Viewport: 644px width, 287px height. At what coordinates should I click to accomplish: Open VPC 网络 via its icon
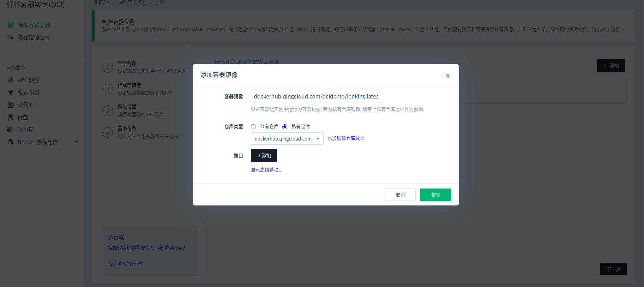(11, 80)
